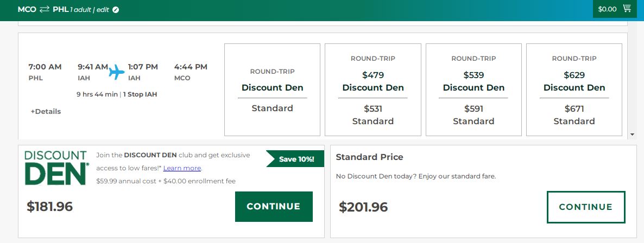Image resolution: width=644 pixels, height=243 pixels.
Task: Pick the $629 Discount Den round-trip fare
Action: pos(574,81)
